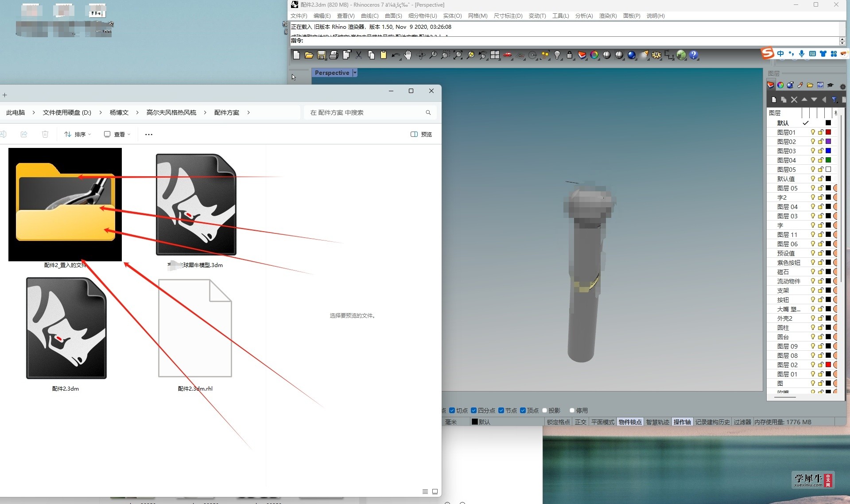Toggle visibility bulb for 图层01

tap(813, 132)
